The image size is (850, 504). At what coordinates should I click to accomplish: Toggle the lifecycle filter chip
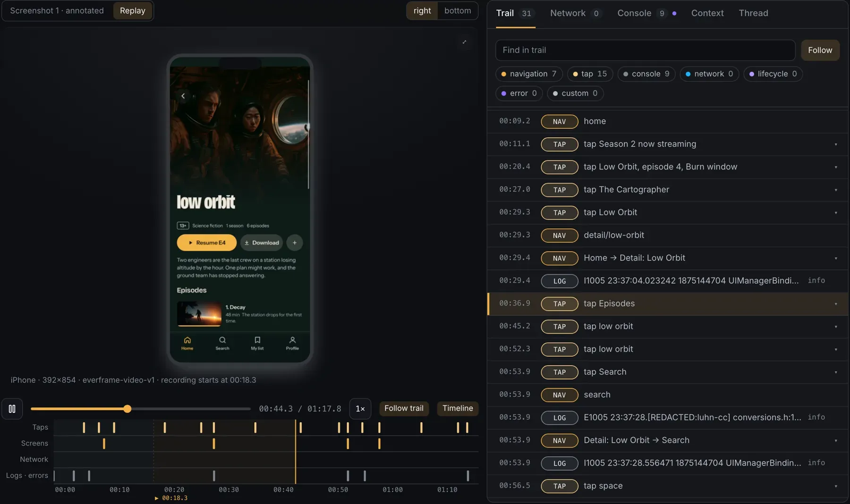773,74
